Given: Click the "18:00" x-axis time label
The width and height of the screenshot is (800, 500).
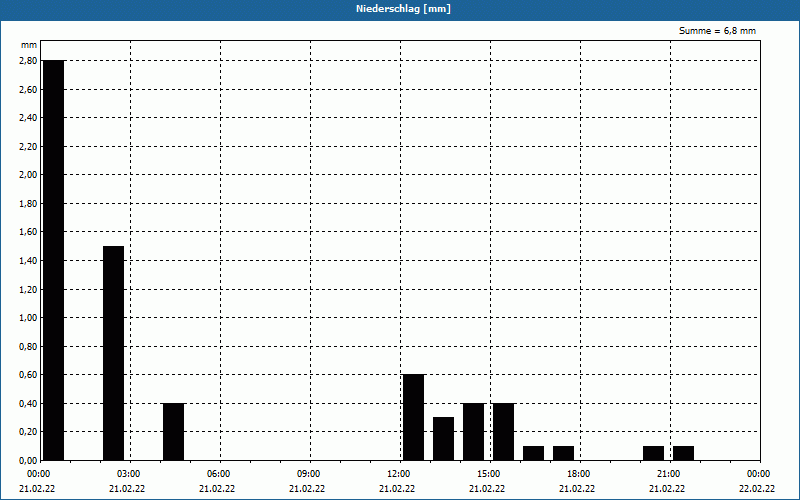Looking at the screenshot, I should (x=580, y=474).
